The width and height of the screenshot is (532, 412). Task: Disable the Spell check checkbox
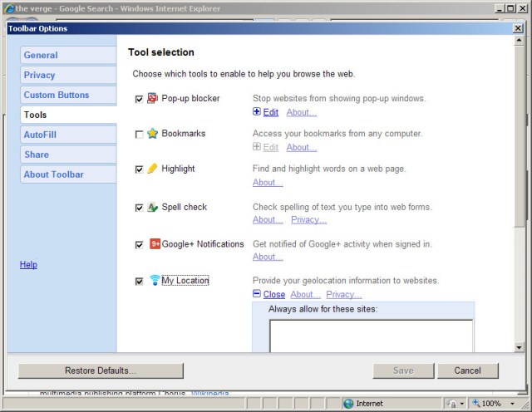pos(139,208)
